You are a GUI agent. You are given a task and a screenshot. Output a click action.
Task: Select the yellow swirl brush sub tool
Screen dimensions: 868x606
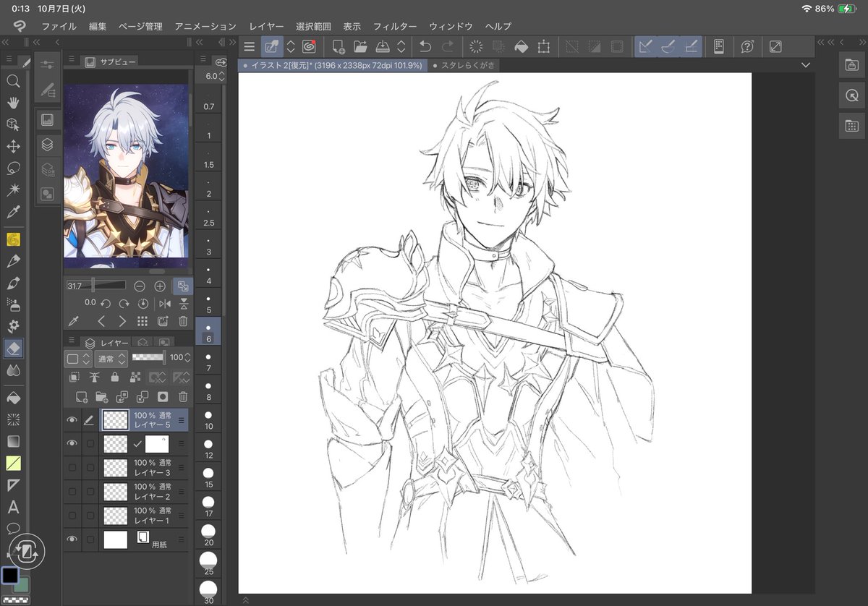[13, 239]
